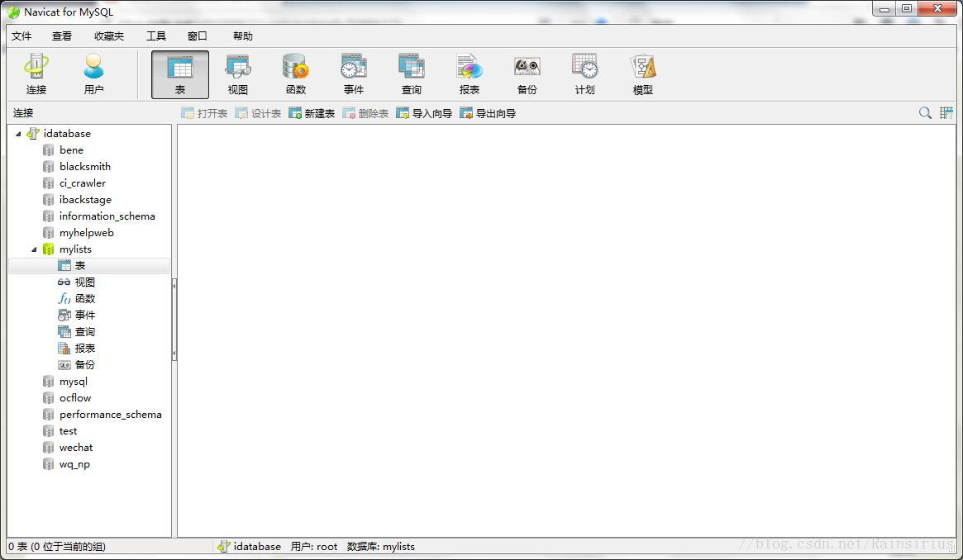
Task: Click the 连接 panel header label
Action: click(23, 113)
